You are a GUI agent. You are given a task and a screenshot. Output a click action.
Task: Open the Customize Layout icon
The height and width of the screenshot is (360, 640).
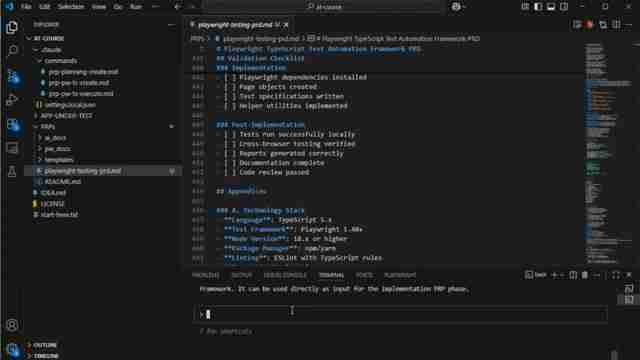(x=525, y=7)
